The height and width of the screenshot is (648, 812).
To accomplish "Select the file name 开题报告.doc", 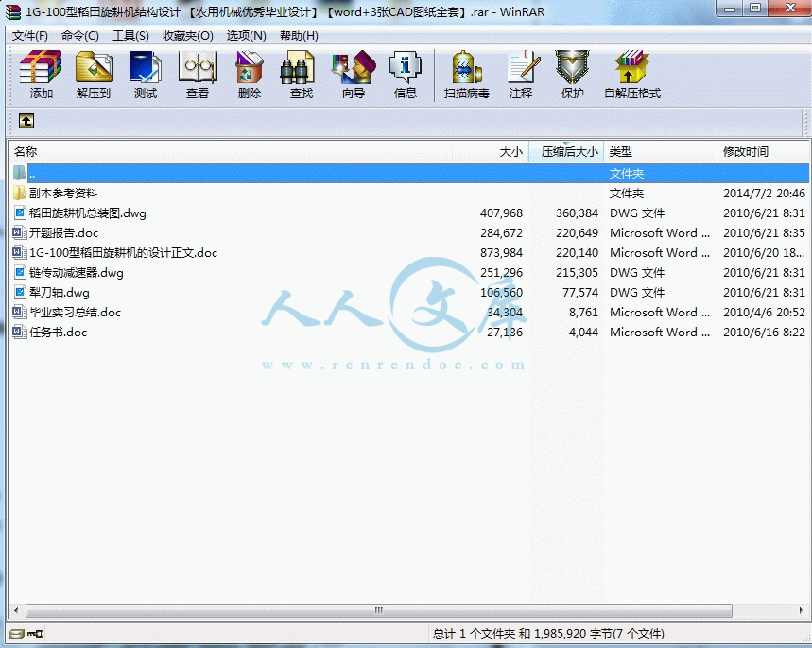I will 63,233.
